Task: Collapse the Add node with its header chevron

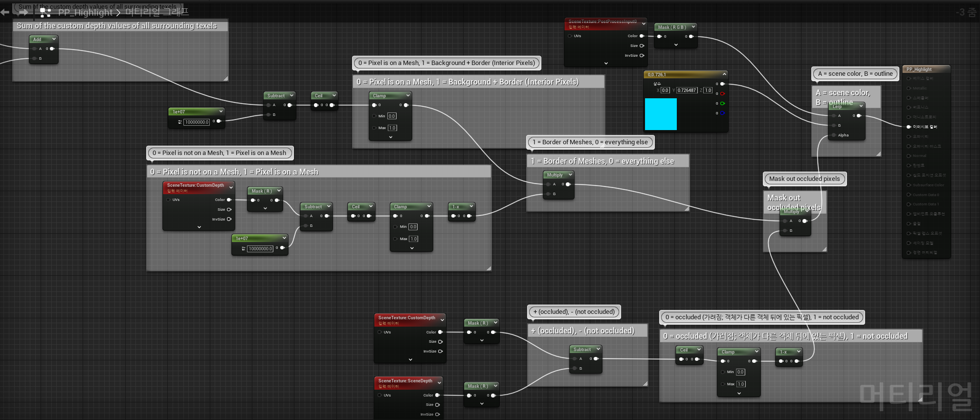Action: tap(54, 39)
